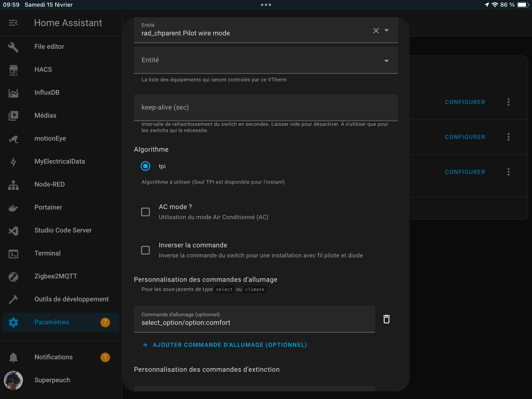The image size is (532, 399).
Task: Collapse the sidebar with the hamburger icon
Action: pyautogui.click(x=13, y=23)
